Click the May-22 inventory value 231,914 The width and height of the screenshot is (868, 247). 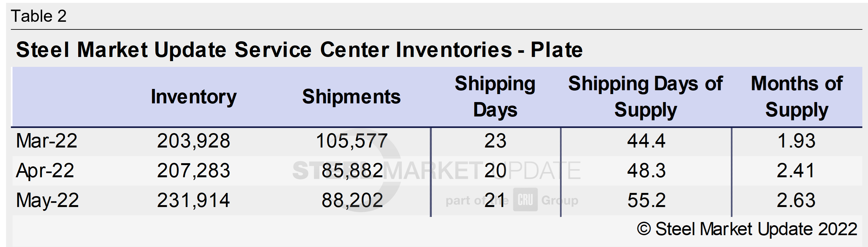[x=193, y=200]
